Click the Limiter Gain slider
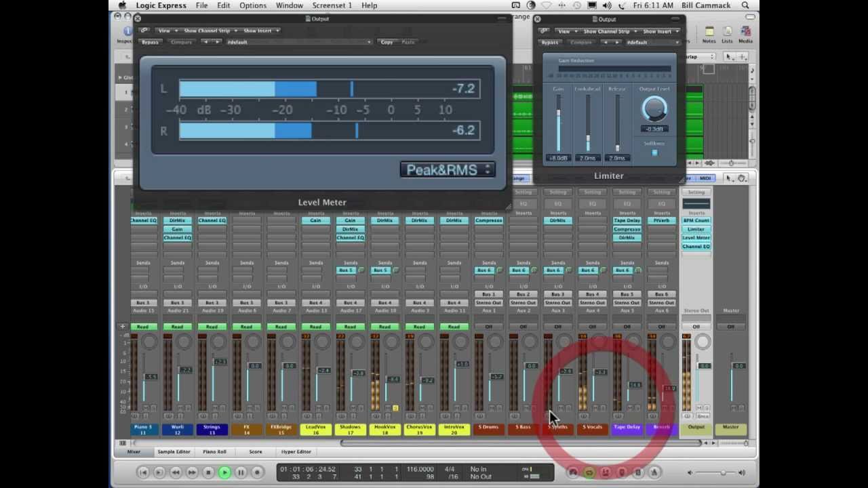 click(559, 123)
